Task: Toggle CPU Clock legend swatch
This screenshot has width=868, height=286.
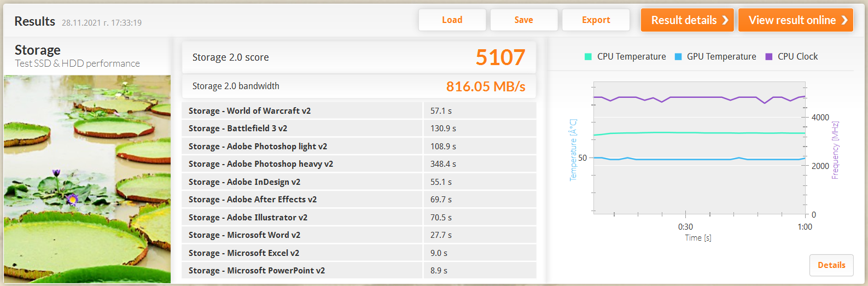Action: pos(769,57)
